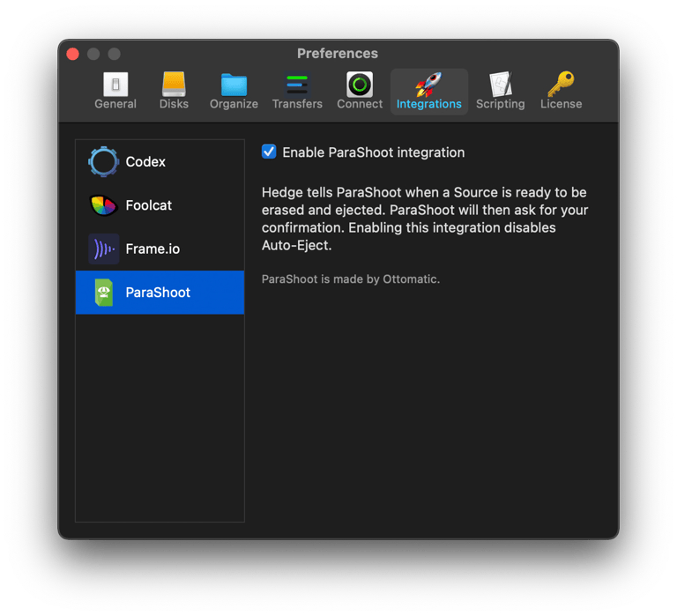This screenshot has width=677, height=616.
Task: Click the grayed-out zoom window button
Action: pyautogui.click(x=114, y=54)
